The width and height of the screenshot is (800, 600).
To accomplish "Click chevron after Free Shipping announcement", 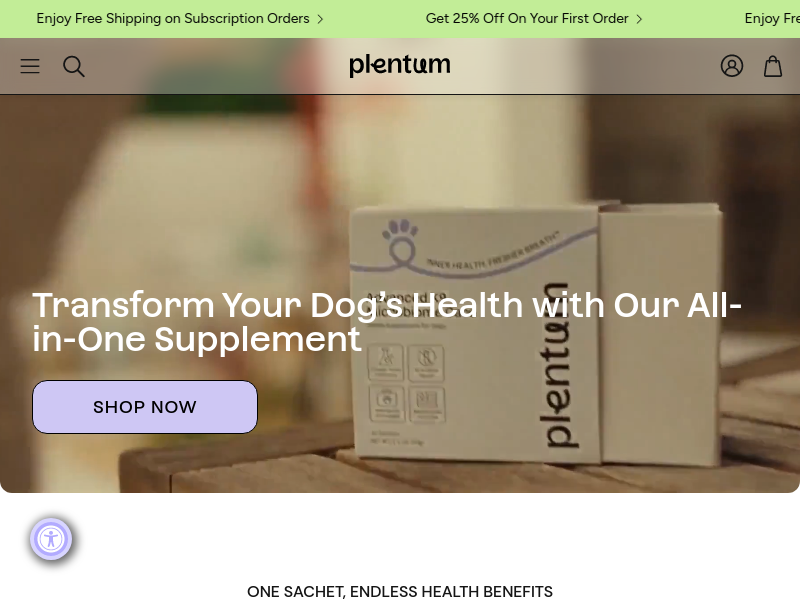I will [x=320, y=19].
